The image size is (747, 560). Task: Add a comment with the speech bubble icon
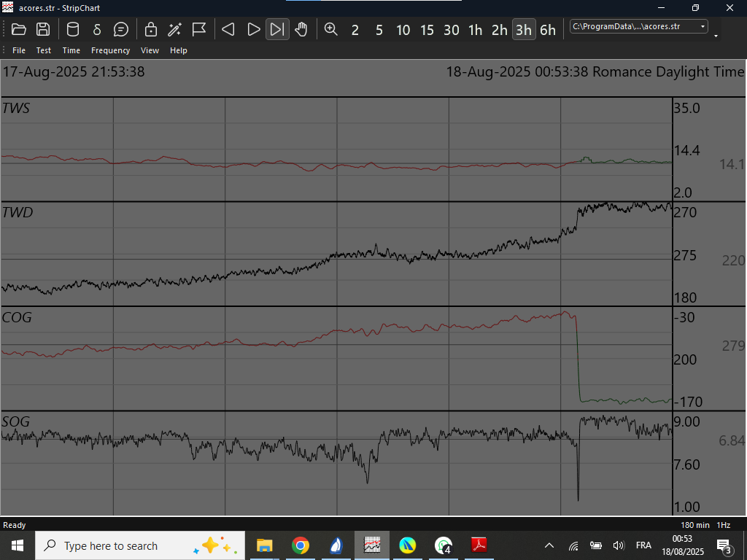[x=121, y=29]
